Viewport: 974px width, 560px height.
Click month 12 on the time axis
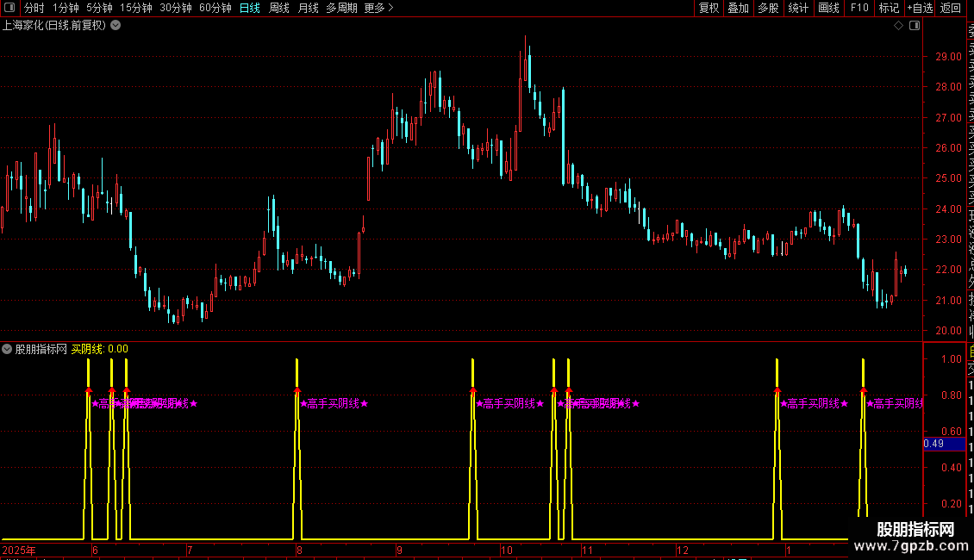pos(683,550)
